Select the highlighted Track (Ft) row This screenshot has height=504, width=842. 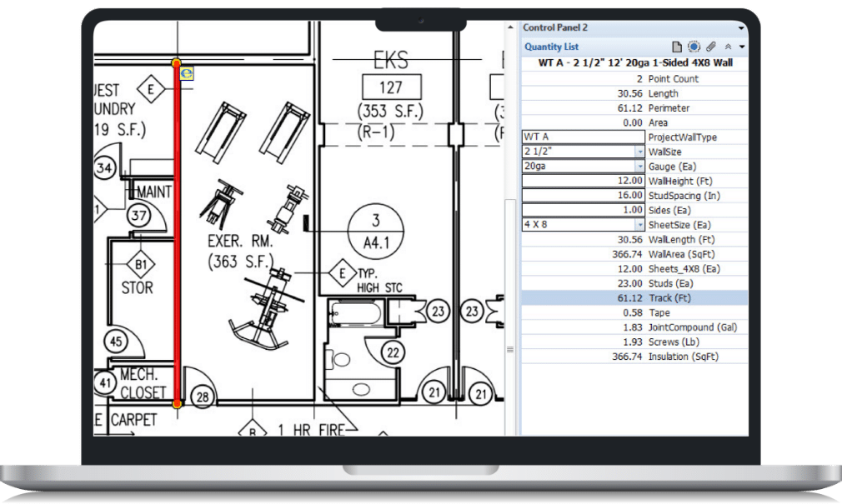coord(634,298)
